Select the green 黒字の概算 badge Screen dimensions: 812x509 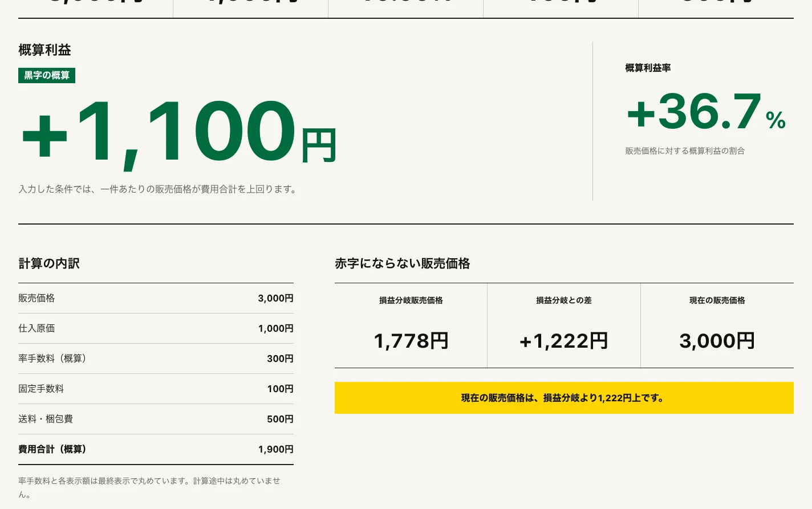(x=47, y=75)
